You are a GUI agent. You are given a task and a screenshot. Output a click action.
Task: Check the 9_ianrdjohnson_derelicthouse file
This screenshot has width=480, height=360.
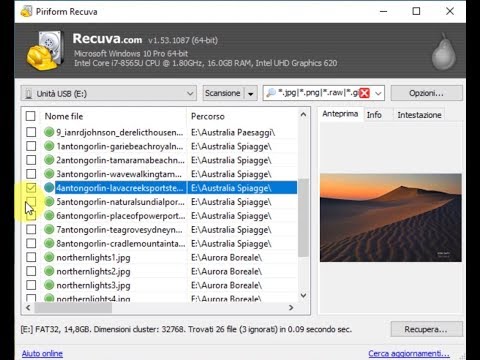31,132
